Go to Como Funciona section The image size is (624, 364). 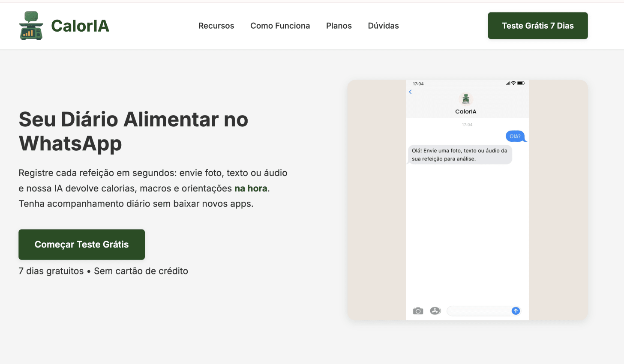[280, 26]
